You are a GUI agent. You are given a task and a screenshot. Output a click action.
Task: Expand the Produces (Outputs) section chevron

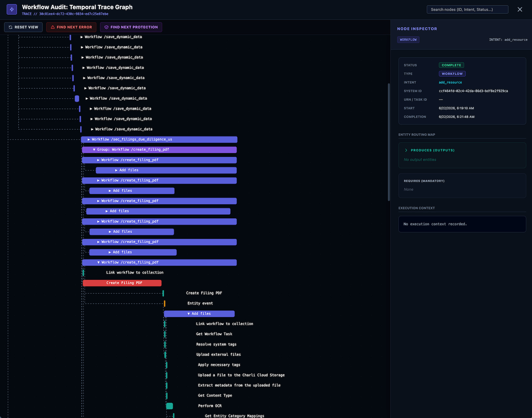(406, 150)
